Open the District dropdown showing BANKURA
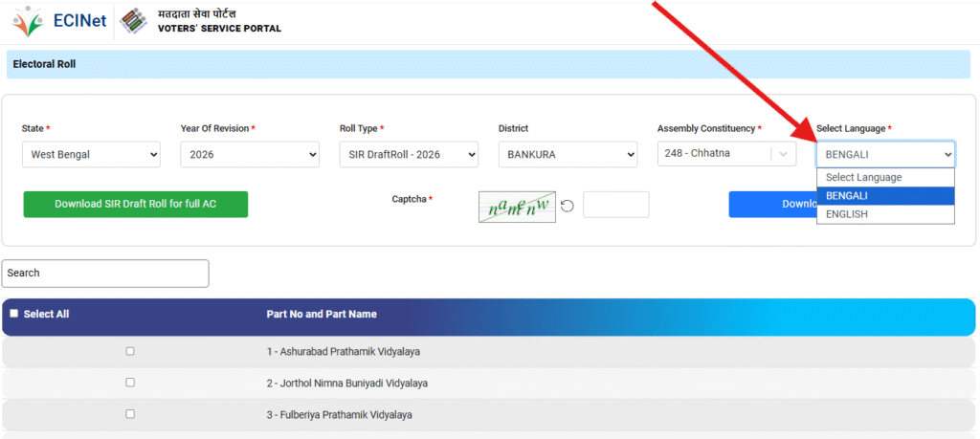The width and height of the screenshot is (980, 439). [568, 154]
